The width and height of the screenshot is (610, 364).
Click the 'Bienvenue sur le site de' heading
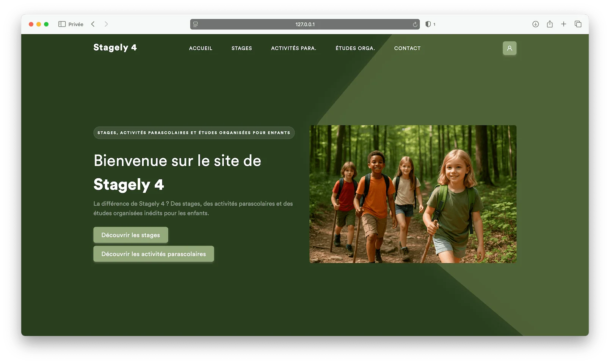(177, 161)
